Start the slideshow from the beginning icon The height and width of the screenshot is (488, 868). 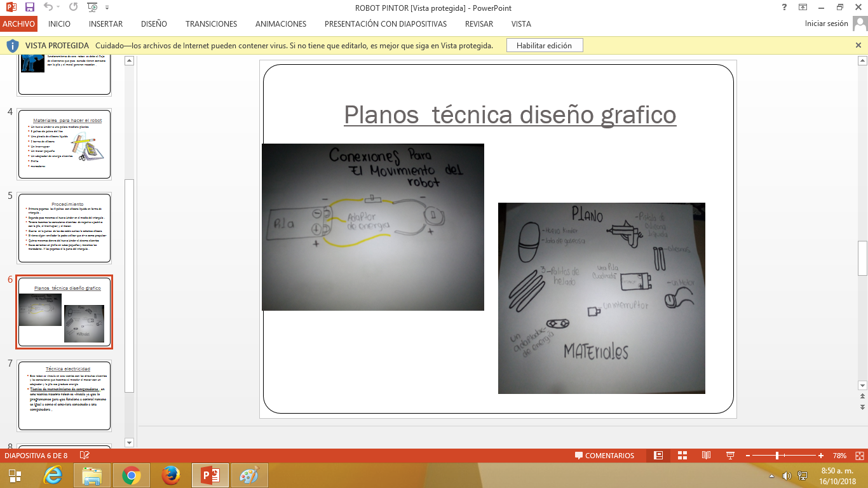pos(92,6)
